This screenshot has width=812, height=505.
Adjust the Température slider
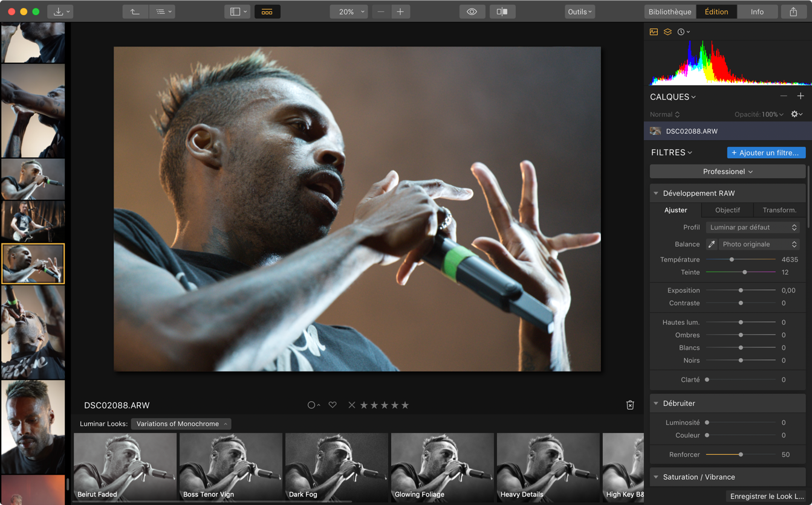coord(732,259)
